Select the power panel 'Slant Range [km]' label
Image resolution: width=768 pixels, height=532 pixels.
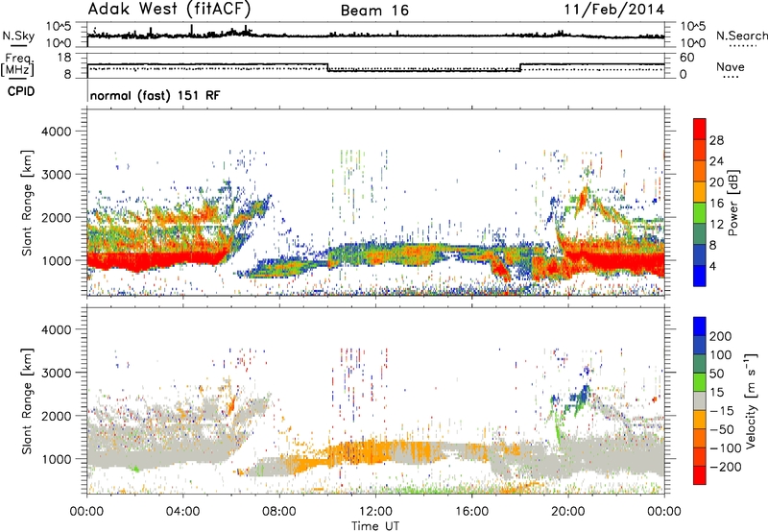(x=27, y=203)
